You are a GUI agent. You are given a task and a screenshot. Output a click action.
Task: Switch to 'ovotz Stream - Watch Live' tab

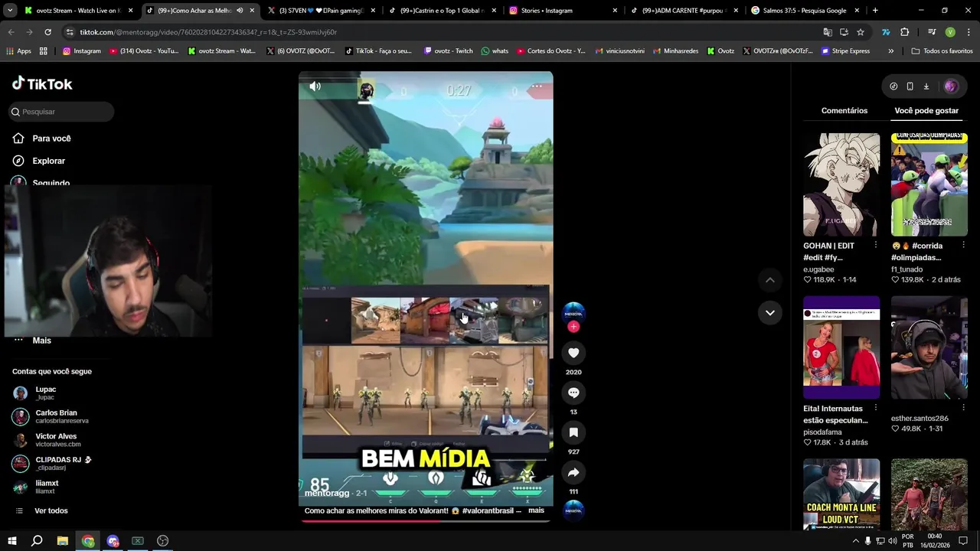[x=79, y=11]
